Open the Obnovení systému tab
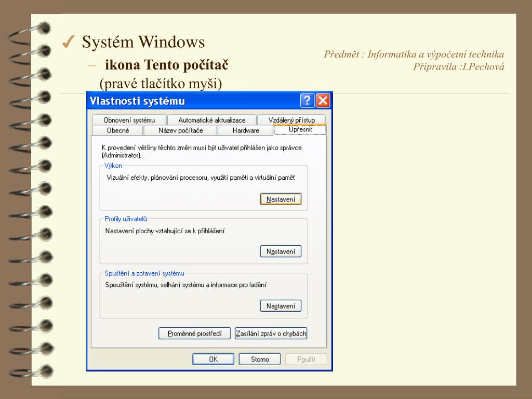 coord(129,120)
